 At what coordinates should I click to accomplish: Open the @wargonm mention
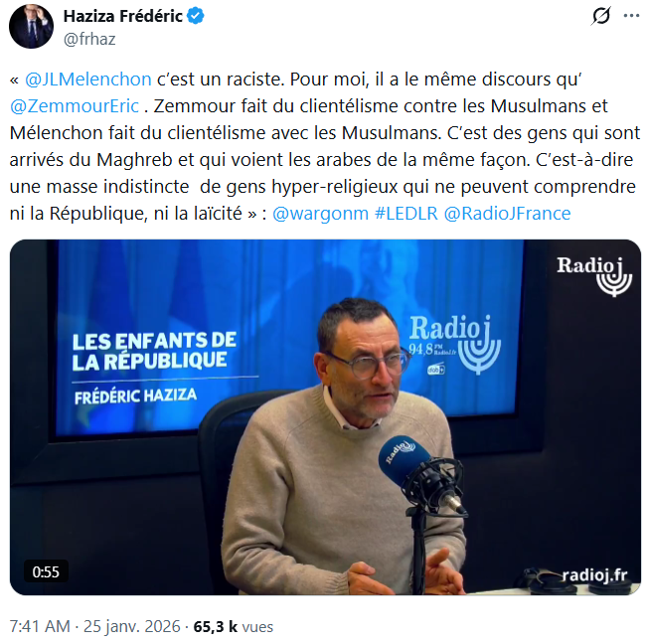(x=320, y=214)
